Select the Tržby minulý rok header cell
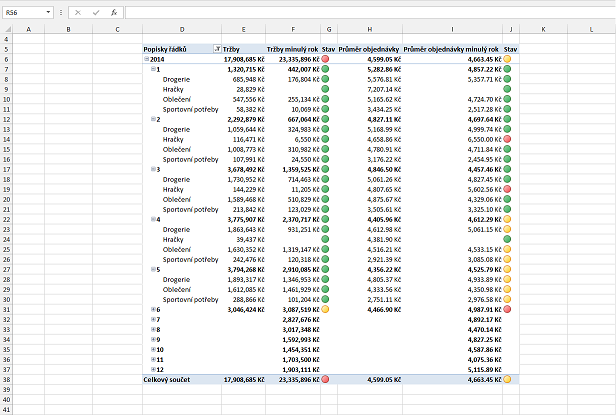The width and height of the screenshot is (616, 415). point(293,49)
